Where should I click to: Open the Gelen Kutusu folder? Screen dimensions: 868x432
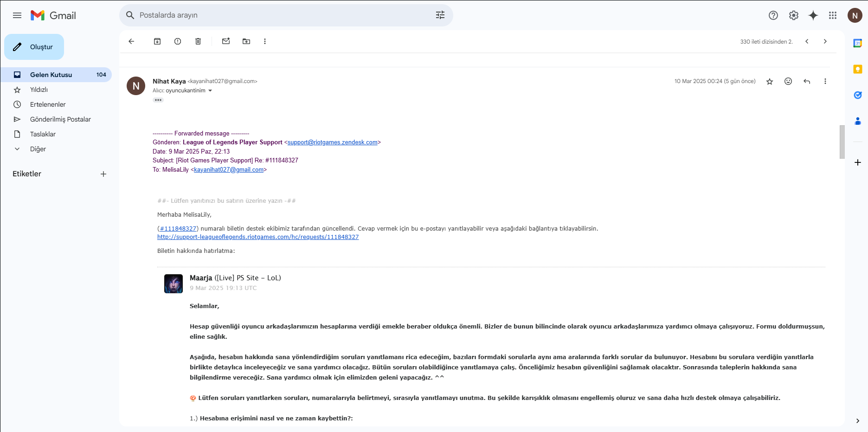56,75
